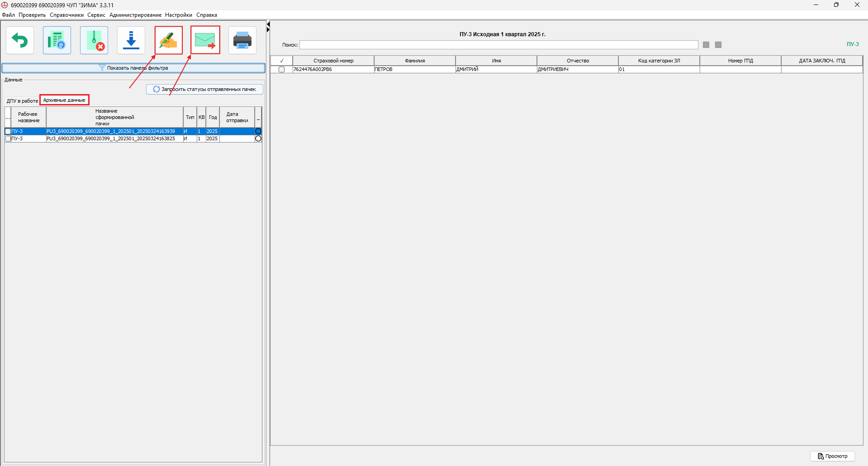Open the Администрирование menu

135,15
